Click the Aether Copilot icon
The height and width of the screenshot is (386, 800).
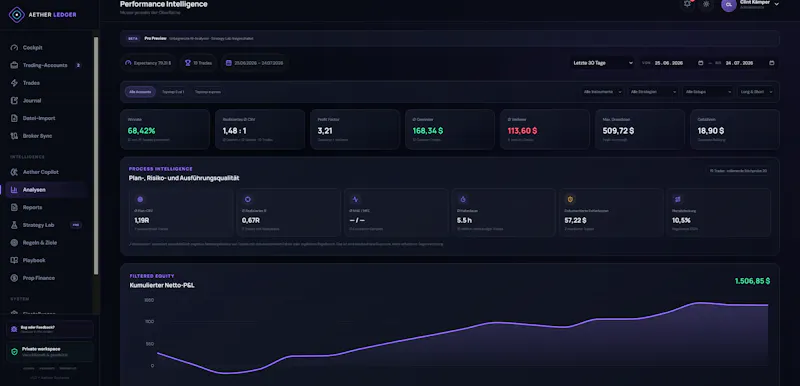pos(14,172)
